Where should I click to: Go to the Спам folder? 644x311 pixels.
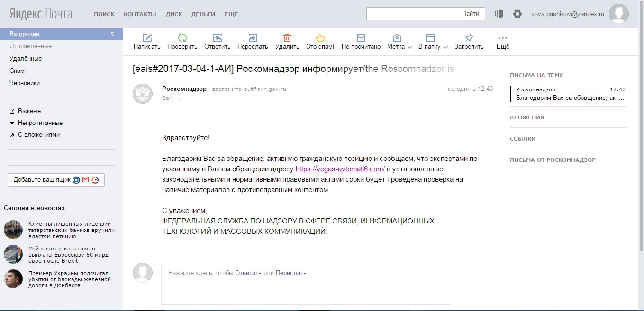click(x=17, y=71)
